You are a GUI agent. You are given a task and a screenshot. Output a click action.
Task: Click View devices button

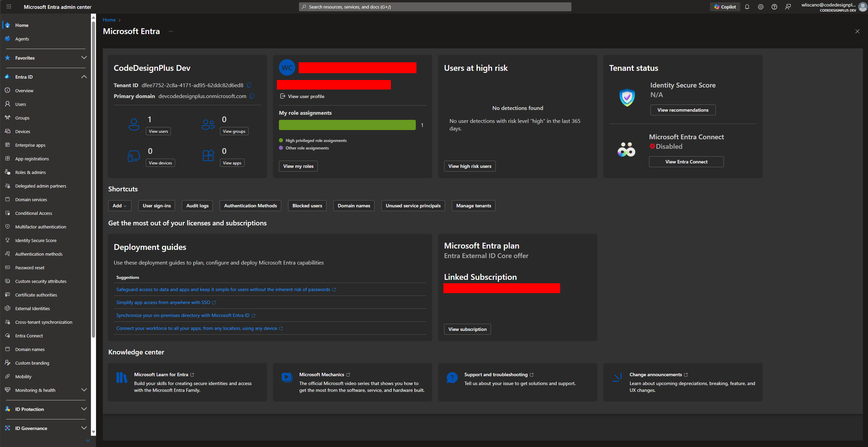pyautogui.click(x=160, y=163)
